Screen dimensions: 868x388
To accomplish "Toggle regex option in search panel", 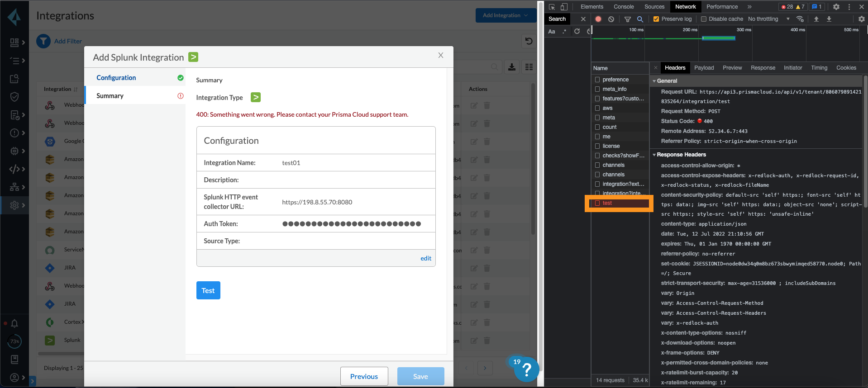I will point(564,31).
